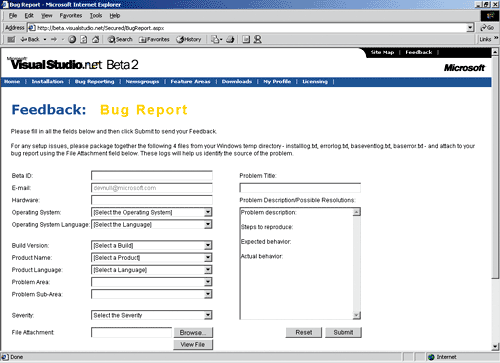Go to Home page icon

(x=95, y=39)
